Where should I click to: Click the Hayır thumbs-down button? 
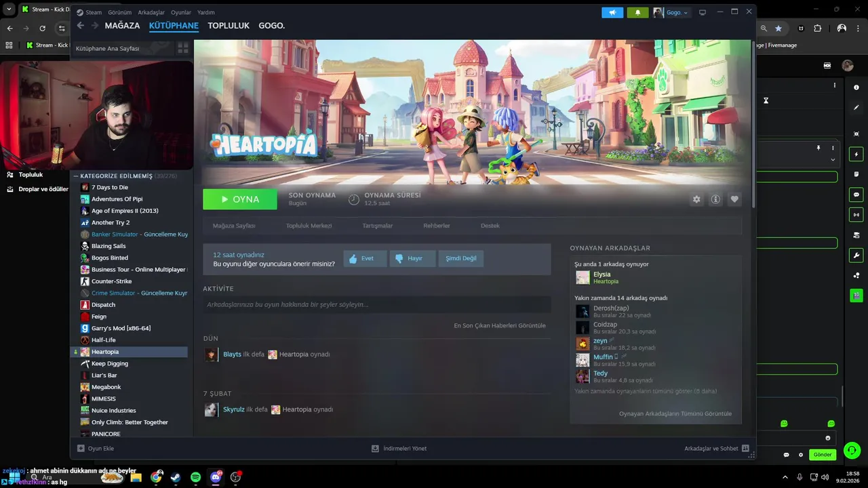[412, 258]
